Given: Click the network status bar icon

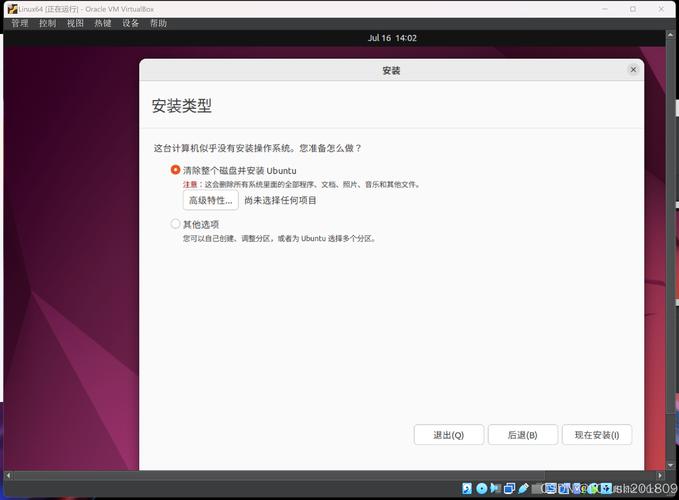Looking at the screenshot, I should point(509,488).
